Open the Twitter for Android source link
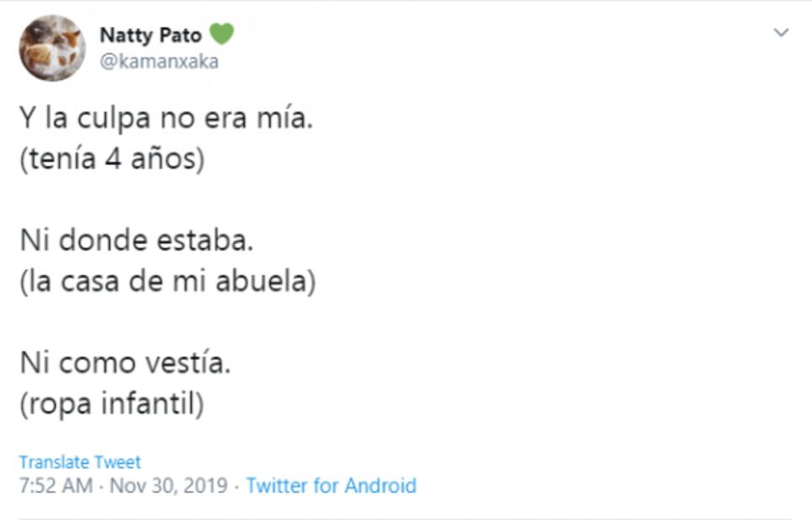The height and width of the screenshot is (520, 812). (x=330, y=486)
